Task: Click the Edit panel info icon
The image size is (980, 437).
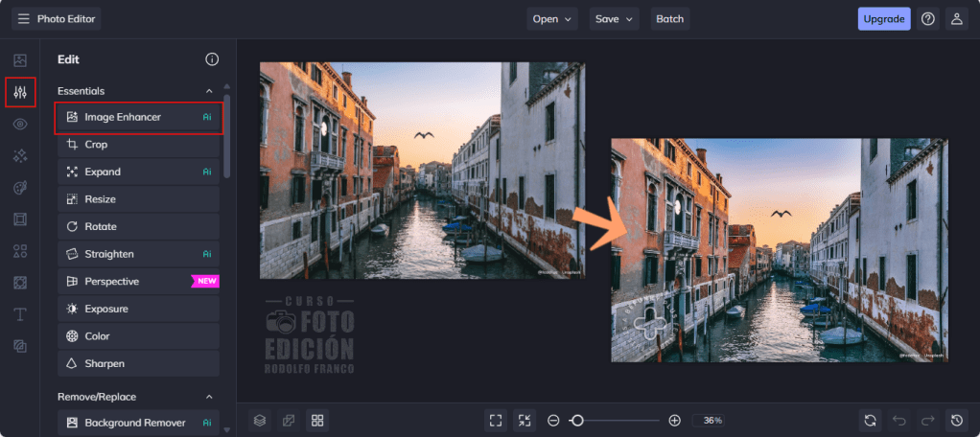Action: pos(212,59)
